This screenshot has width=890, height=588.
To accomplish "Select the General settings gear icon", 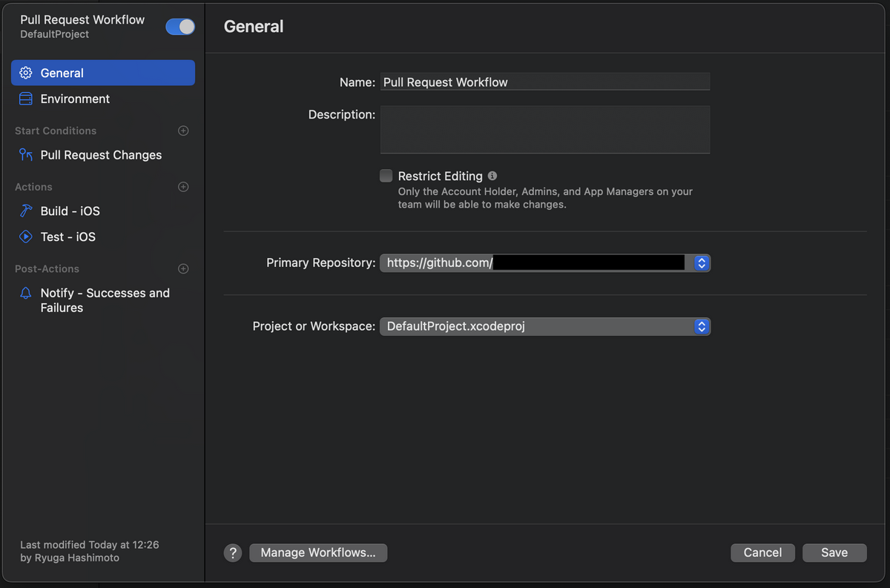I will (x=26, y=73).
